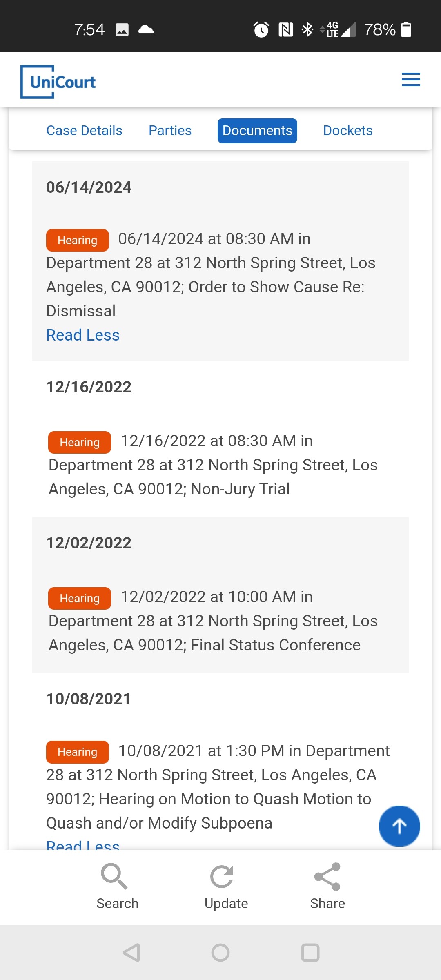The width and height of the screenshot is (441, 980).
Task: Tap the Update refresh icon
Action: pos(222,877)
